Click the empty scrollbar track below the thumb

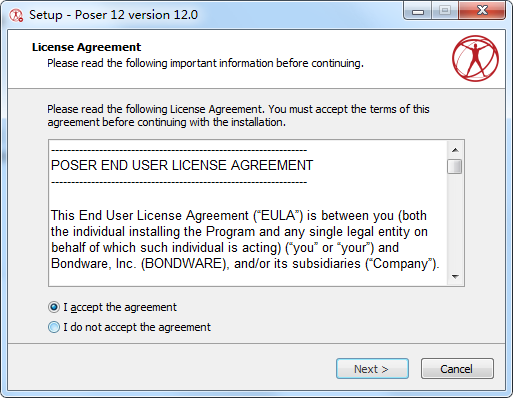[455, 221]
